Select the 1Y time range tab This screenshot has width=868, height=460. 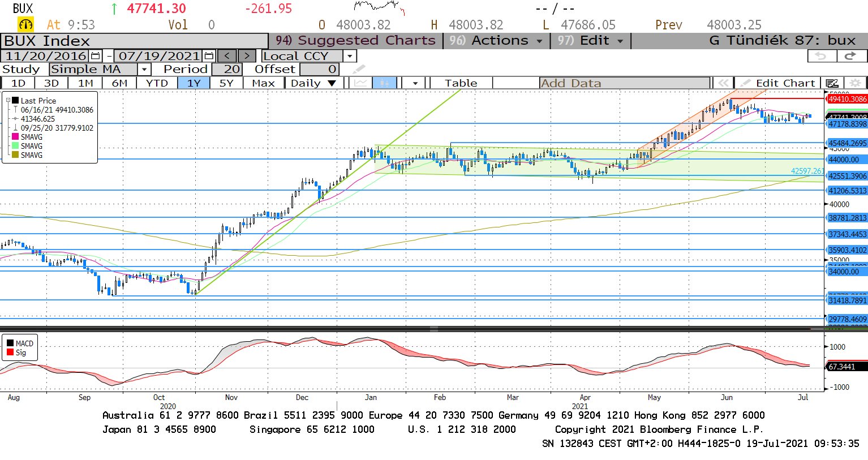tap(194, 83)
